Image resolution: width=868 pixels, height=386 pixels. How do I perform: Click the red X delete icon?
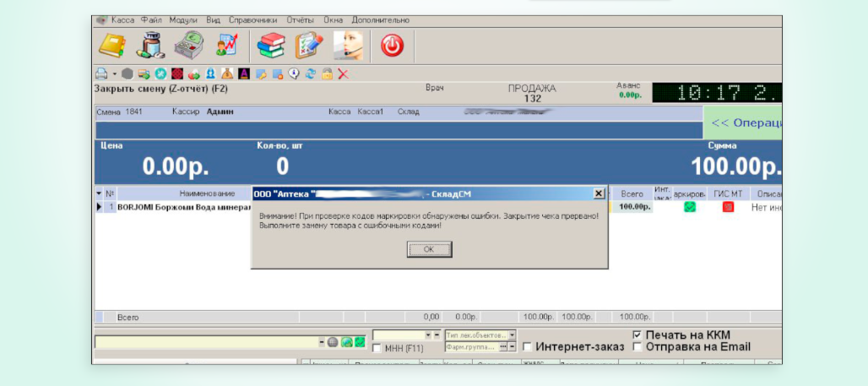pos(343,73)
